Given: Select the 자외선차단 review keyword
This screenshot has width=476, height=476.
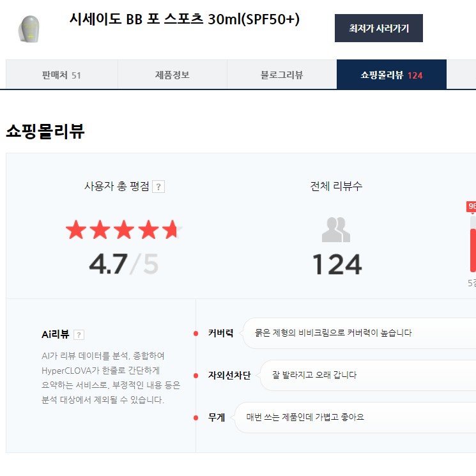Looking at the screenshot, I should (229, 375).
